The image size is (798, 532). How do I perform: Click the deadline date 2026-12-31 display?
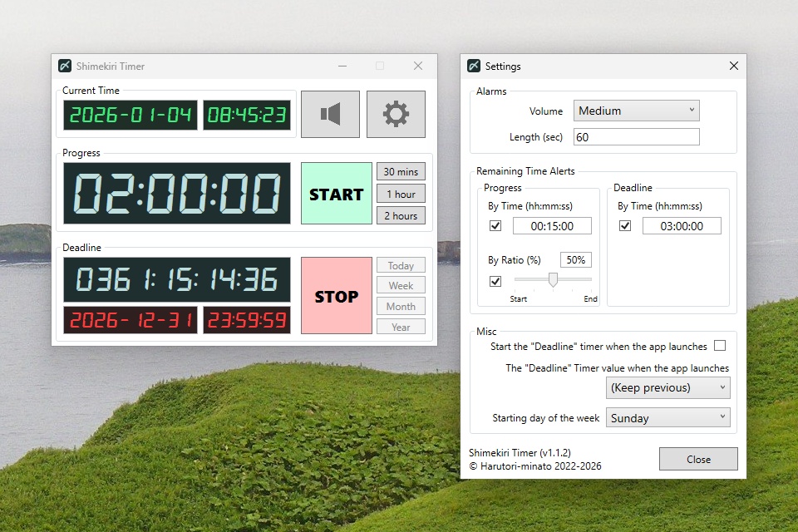pyautogui.click(x=131, y=320)
